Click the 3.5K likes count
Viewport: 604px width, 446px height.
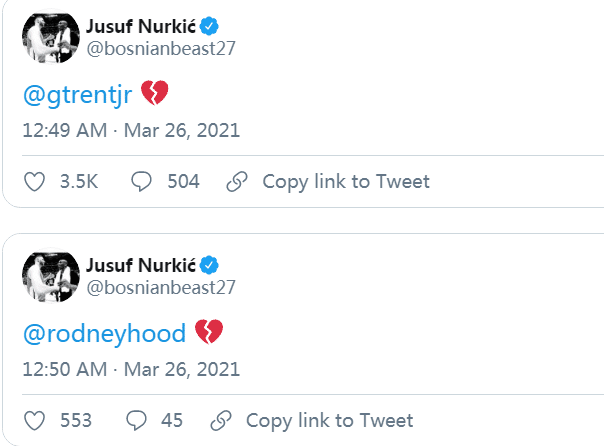79,181
